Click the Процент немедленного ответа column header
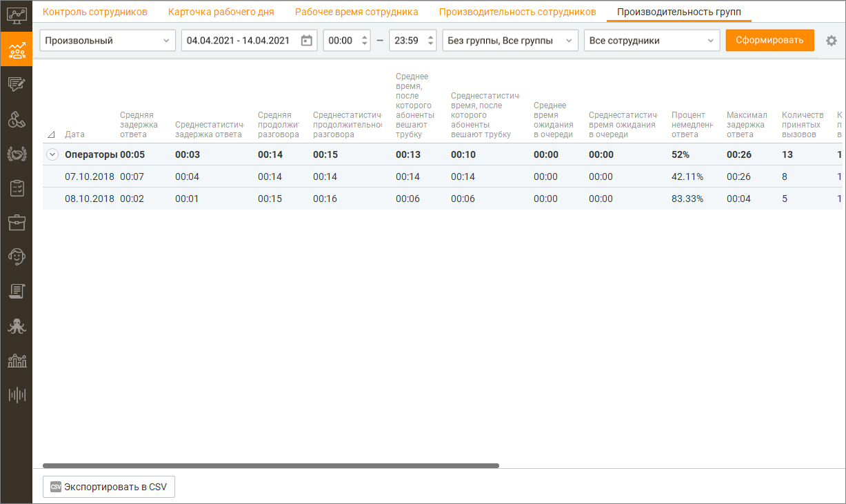 click(692, 125)
